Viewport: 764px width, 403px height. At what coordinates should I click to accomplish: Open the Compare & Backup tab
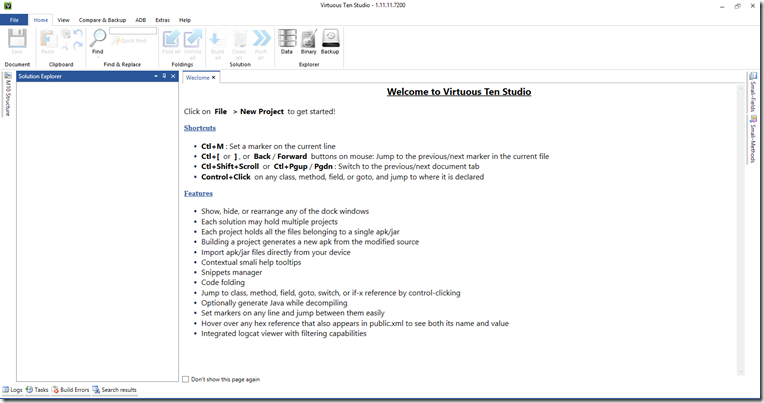102,20
